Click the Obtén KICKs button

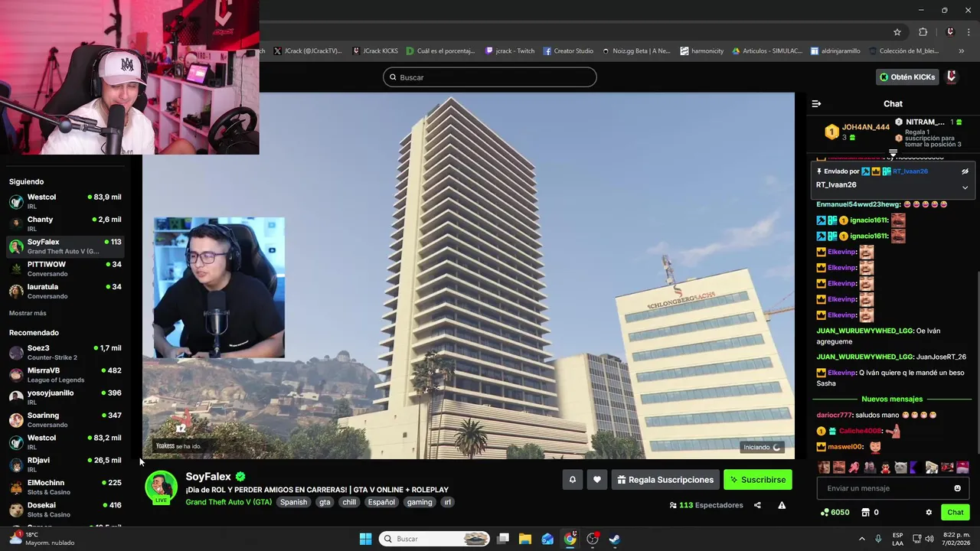[x=907, y=77]
